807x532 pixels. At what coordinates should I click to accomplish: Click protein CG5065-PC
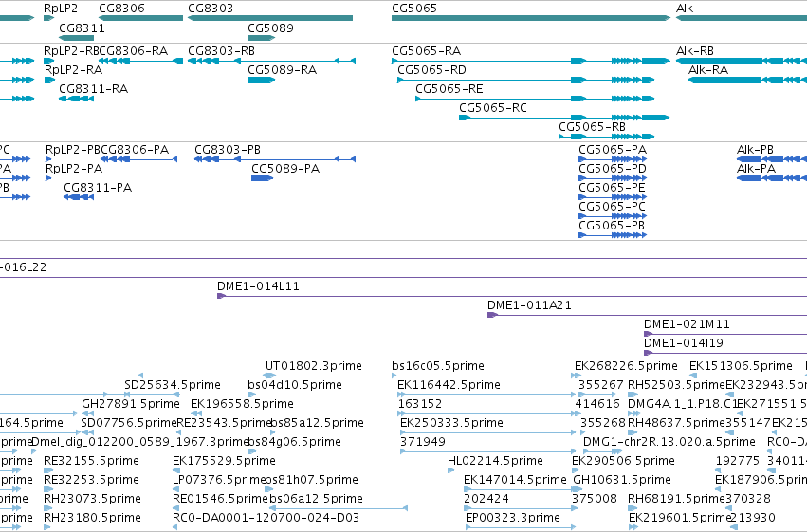point(613,216)
